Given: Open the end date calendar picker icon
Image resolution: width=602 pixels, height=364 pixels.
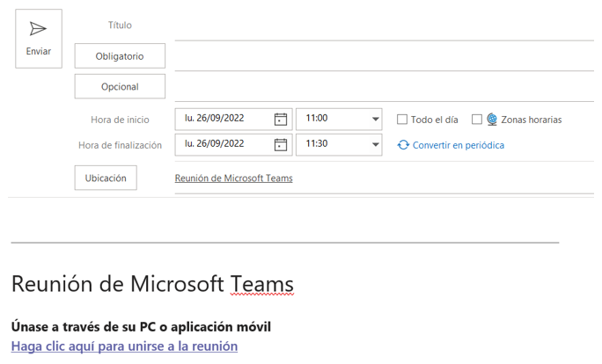Looking at the screenshot, I should click(281, 144).
